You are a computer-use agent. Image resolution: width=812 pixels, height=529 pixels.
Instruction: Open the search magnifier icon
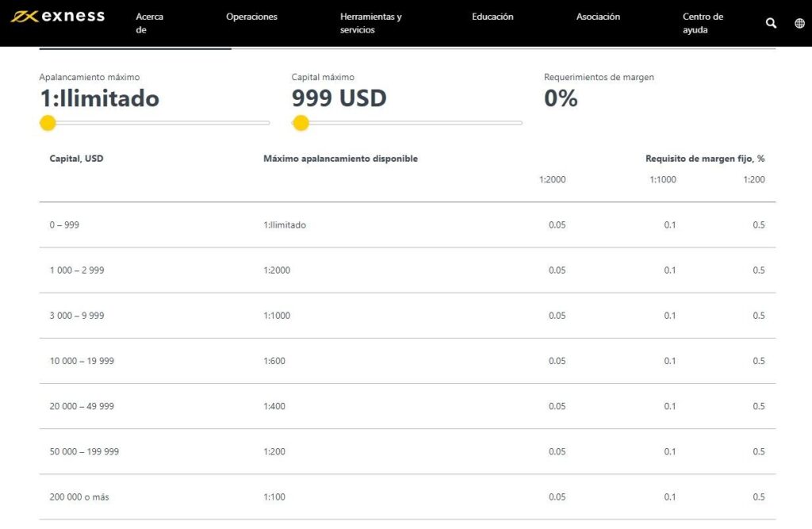pos(771,23)
